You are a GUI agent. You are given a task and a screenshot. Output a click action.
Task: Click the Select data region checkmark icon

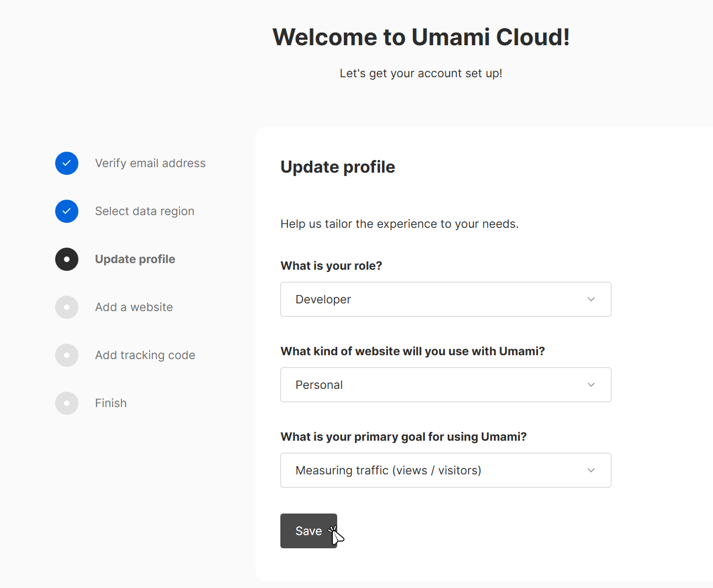[67, 211]
